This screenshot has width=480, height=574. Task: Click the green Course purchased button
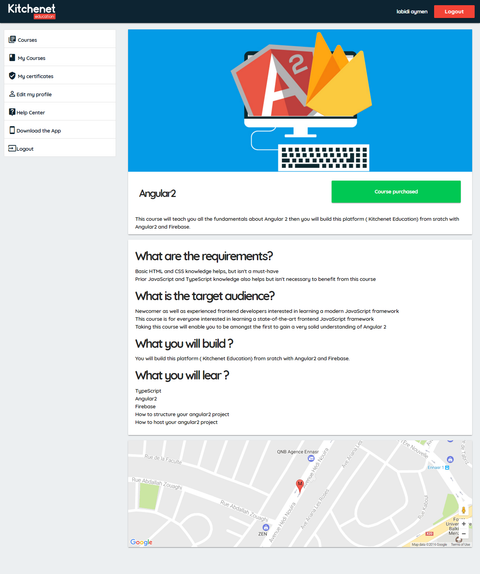[396, 191]
